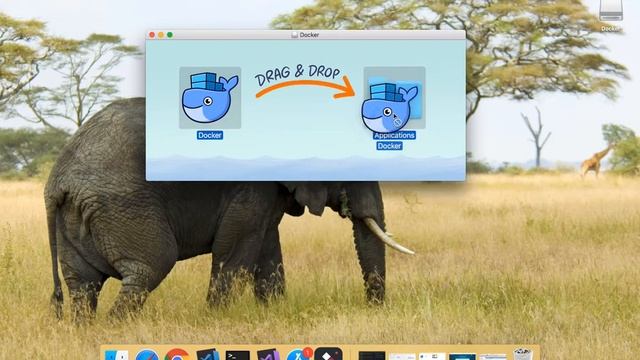The width and height of the screenshot is (640, 360).
Task: Click the Docker text label under the left whale icon
Action: pos(210,135)
